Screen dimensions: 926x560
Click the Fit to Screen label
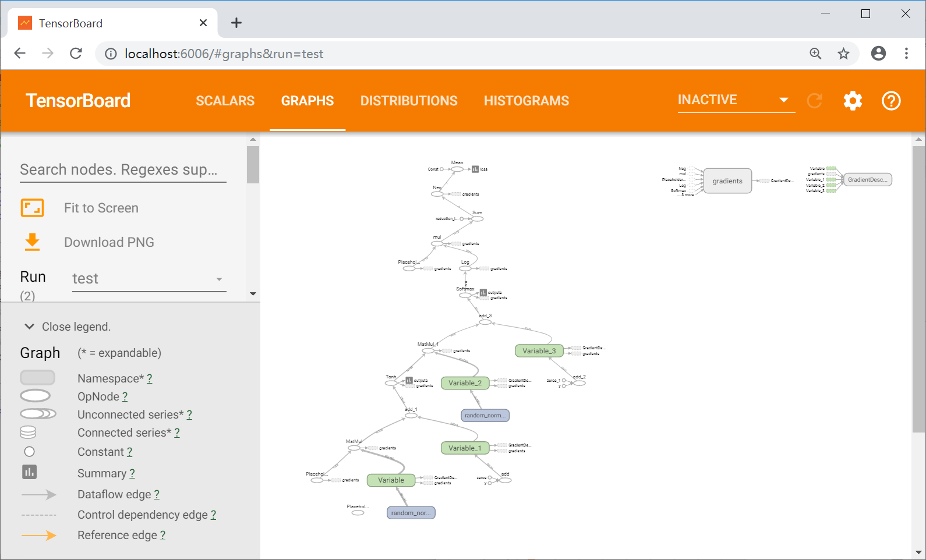click(x=101, y=208)
